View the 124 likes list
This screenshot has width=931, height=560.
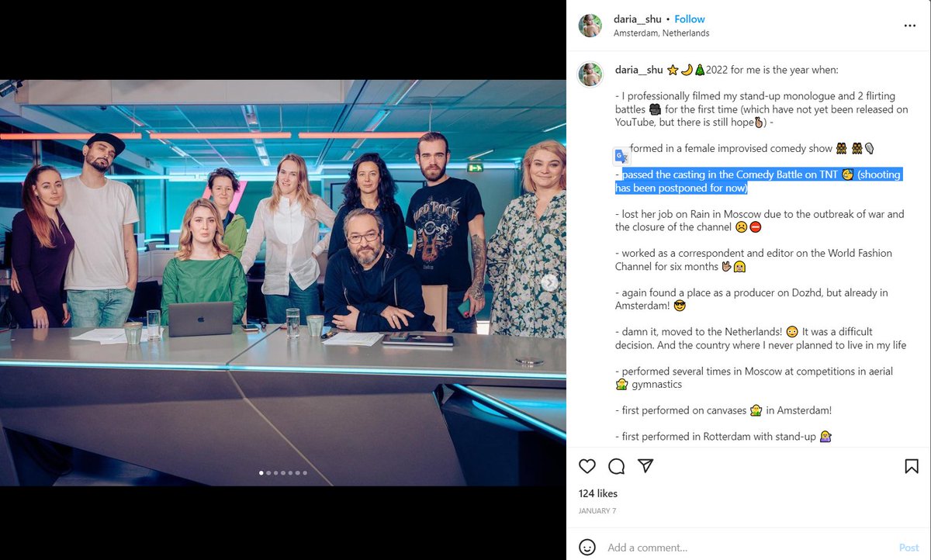click(x=598, y=493)
